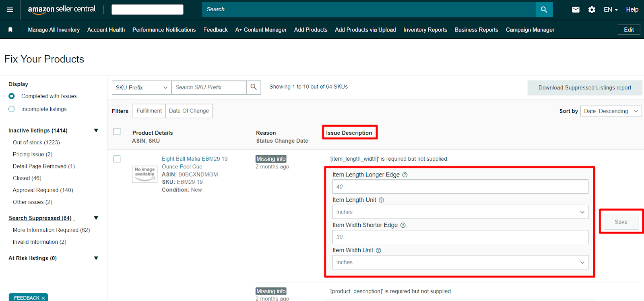Select Approval Required (140) filter

(x=43, y=190)
